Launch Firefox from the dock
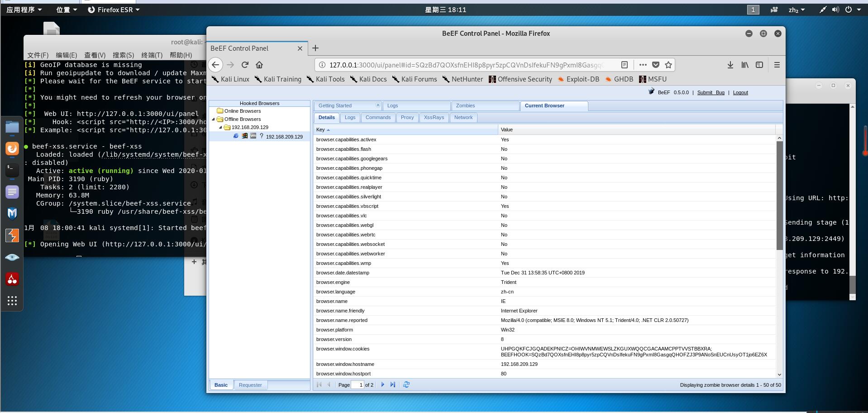The image size is (868, 413). (x=12, y=149)
